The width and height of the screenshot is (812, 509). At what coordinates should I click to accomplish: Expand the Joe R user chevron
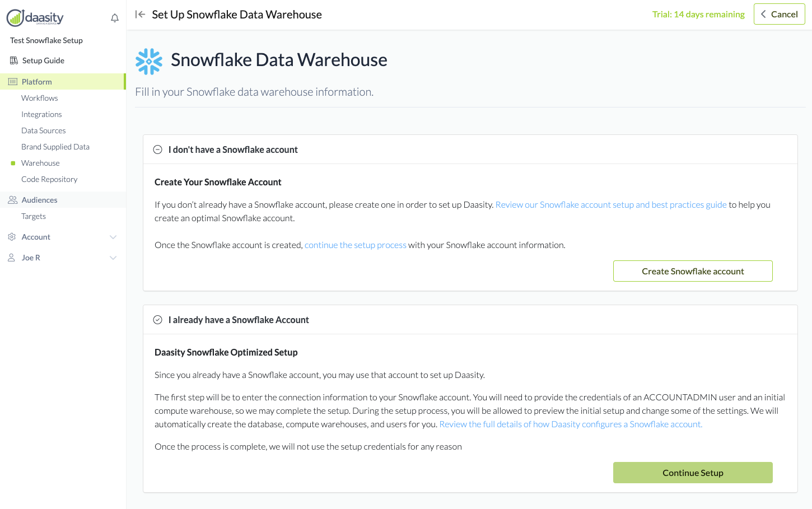113,258
